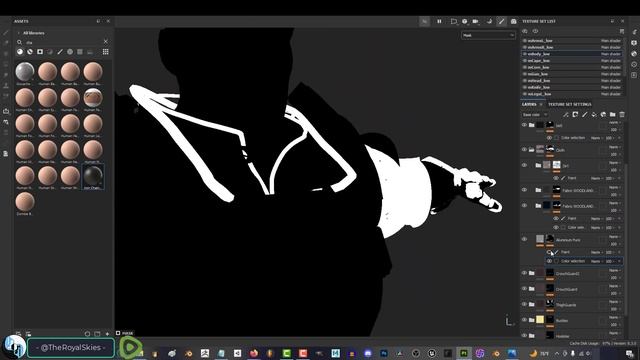Open blend mode dropdown of Cloth layer
Viewport: 640px width, 360px height.
click(x=614, y=147)
